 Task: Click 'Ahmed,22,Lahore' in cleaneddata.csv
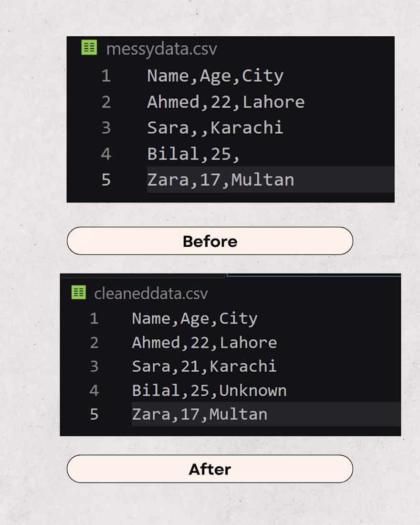pyautogui.click(x=204, y=343)
